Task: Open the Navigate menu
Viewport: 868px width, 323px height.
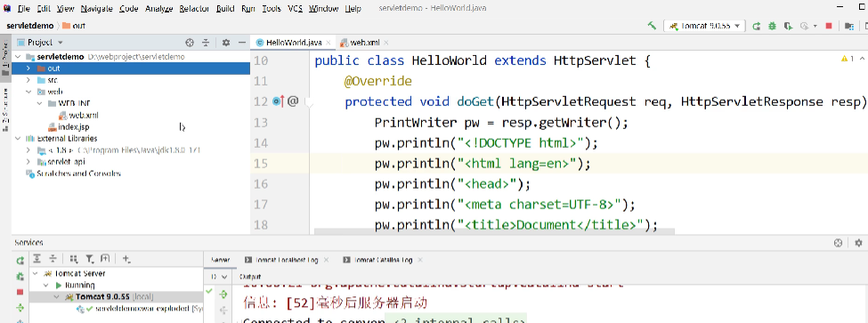Action: tap(96, 8)
